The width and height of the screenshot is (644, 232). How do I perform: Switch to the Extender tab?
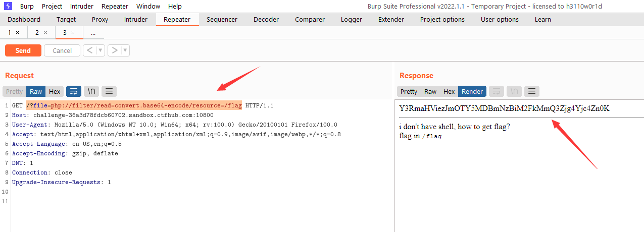pyautogui.click(x=391, y=20)
